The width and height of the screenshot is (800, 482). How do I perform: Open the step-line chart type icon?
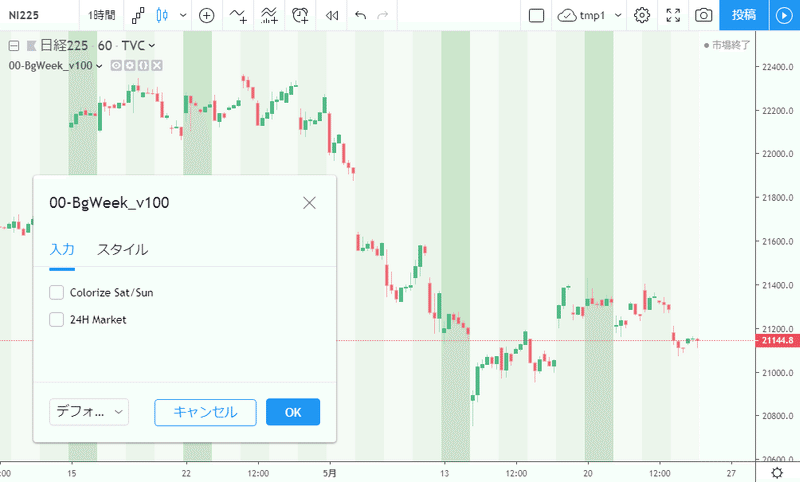point(138,15)
